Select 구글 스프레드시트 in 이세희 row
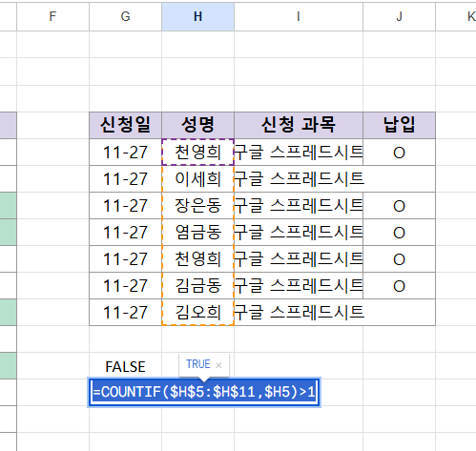Viewport: 476px width, 451px height. pyautogui.click(x=299, y=179)
